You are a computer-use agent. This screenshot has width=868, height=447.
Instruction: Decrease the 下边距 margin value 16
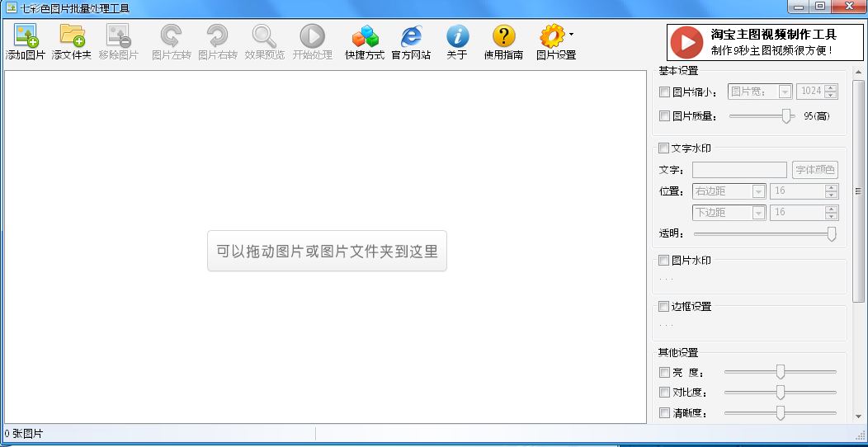[831, 217]
